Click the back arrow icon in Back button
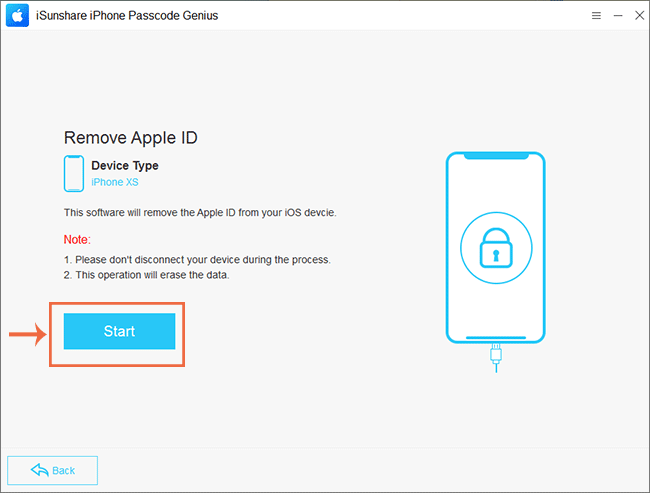This screenshot has width=650, height=493. [x=40, y=470]
